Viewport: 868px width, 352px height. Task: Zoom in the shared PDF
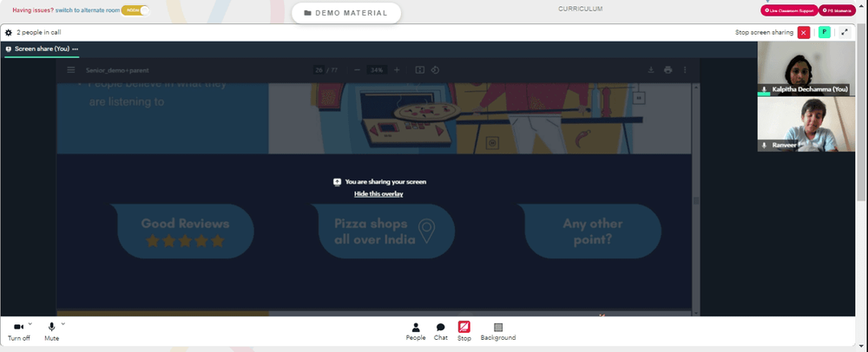[397, 70]
